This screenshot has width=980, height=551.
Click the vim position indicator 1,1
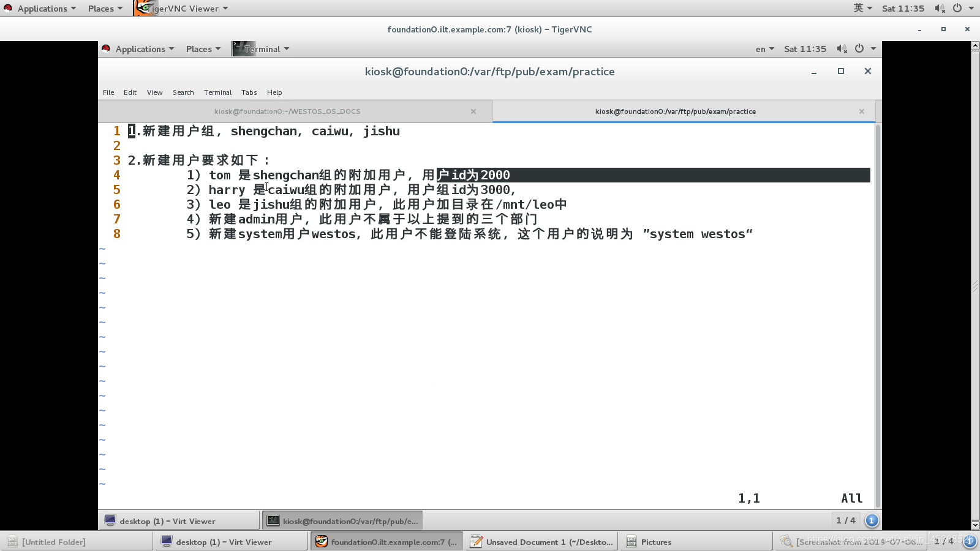(x=749, y=498)
